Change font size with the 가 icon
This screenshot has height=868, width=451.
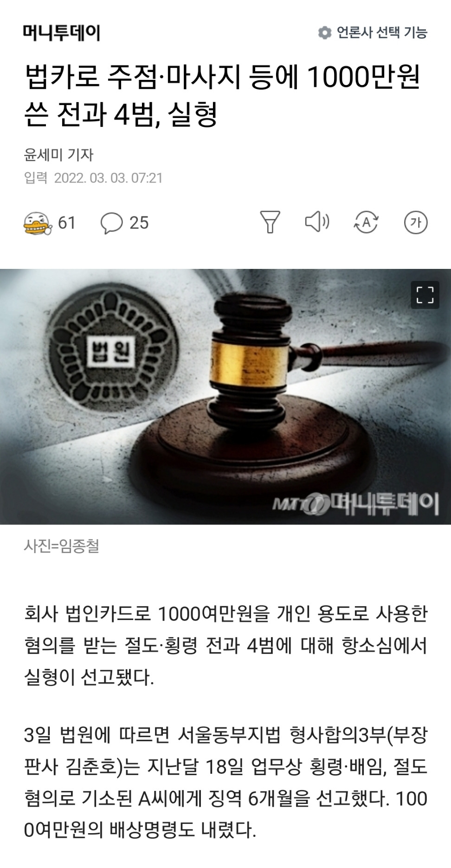(415, 222)
